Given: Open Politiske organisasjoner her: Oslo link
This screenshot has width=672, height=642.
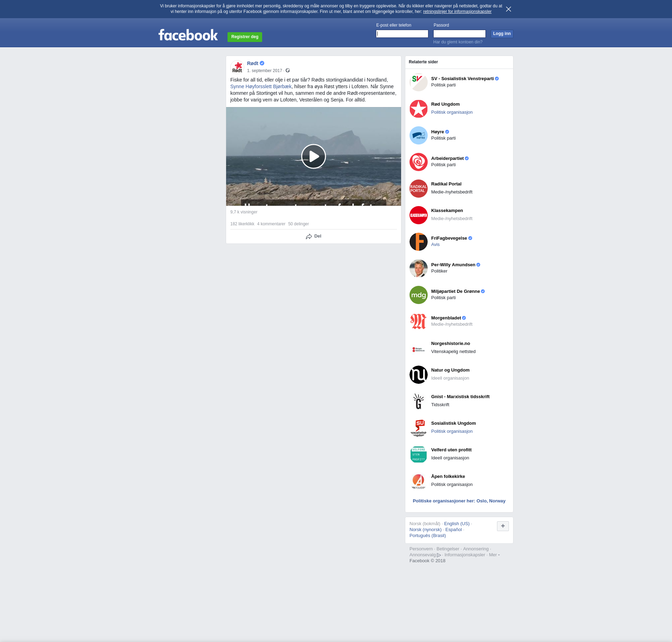Looking at the screenshot, I should click(x=459, y=501).
